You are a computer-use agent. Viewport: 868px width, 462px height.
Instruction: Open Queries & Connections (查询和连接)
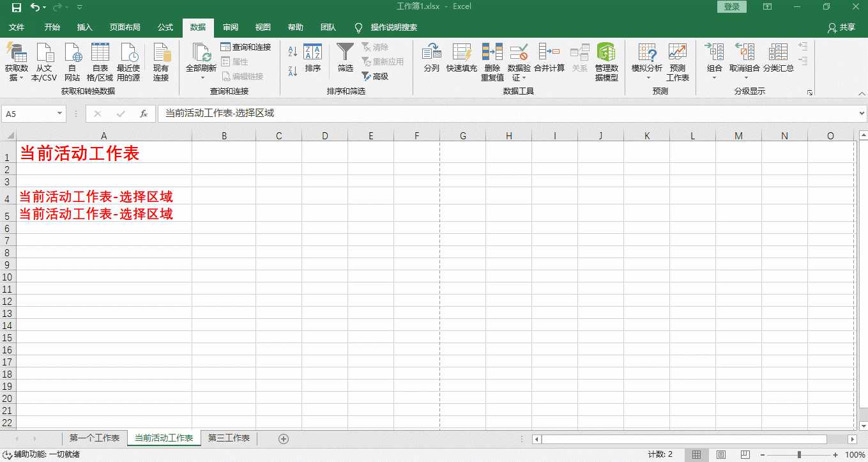click(246, 47)
